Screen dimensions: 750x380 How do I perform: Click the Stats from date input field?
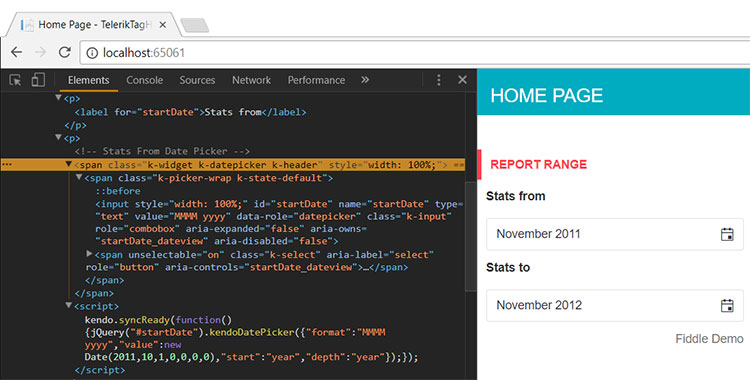(x=615, y=234)
